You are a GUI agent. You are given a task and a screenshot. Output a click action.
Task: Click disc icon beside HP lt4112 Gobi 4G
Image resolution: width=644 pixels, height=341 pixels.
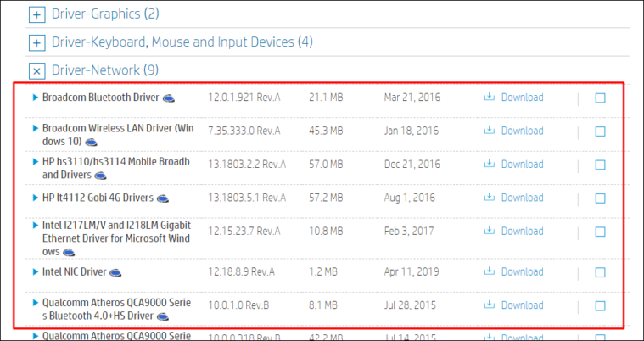click(163, 198)
